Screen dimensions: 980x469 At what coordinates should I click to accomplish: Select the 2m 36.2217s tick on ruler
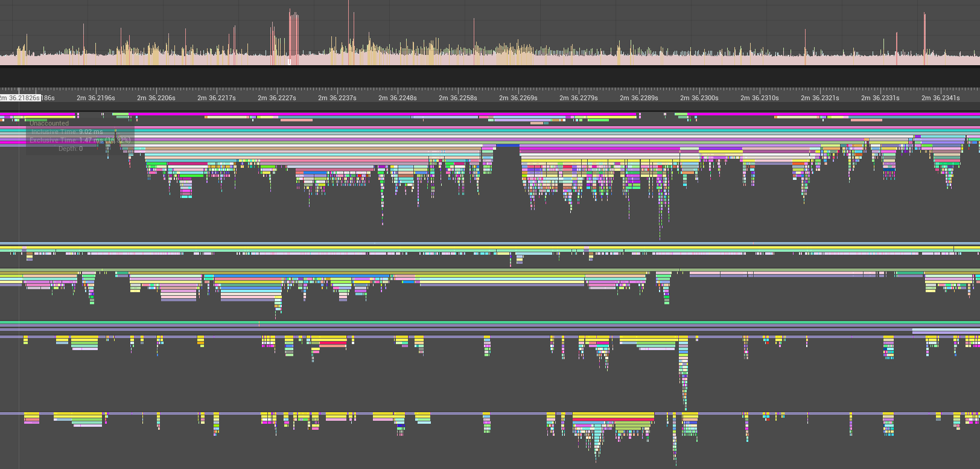pyautogui.click(x=216, y=98)
